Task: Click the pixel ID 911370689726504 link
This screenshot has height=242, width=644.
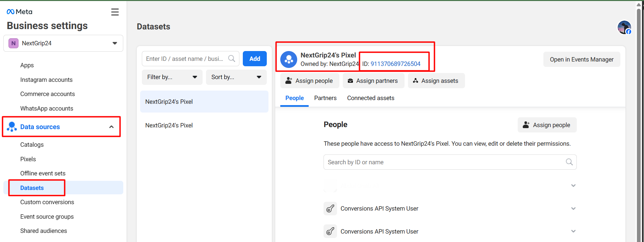Action: 395,64
